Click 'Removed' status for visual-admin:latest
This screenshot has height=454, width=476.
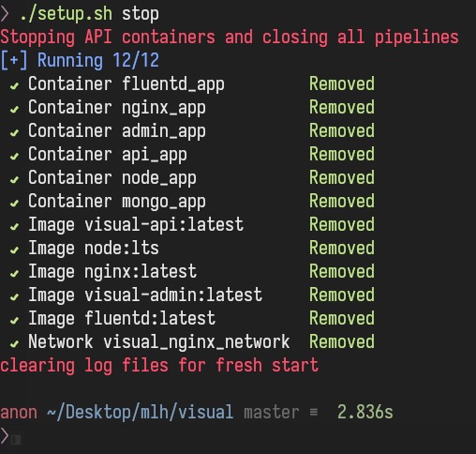342,295
